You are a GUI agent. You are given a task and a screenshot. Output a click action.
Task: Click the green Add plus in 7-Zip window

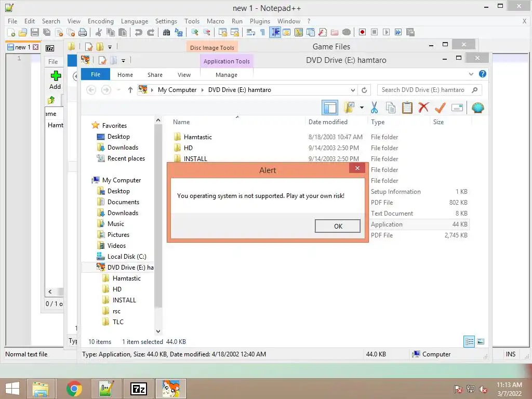click(x=55, y=75)
